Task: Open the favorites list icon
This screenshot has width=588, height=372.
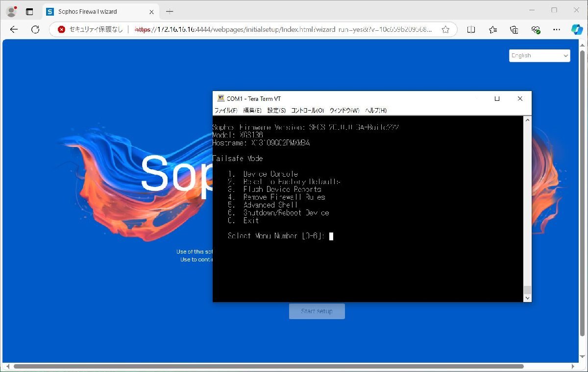Action: coord(493,29)
